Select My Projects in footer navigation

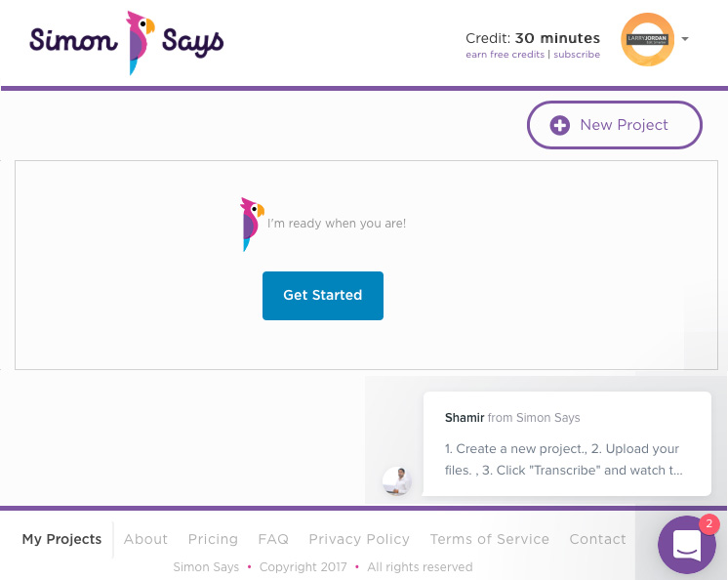(61, 539)
